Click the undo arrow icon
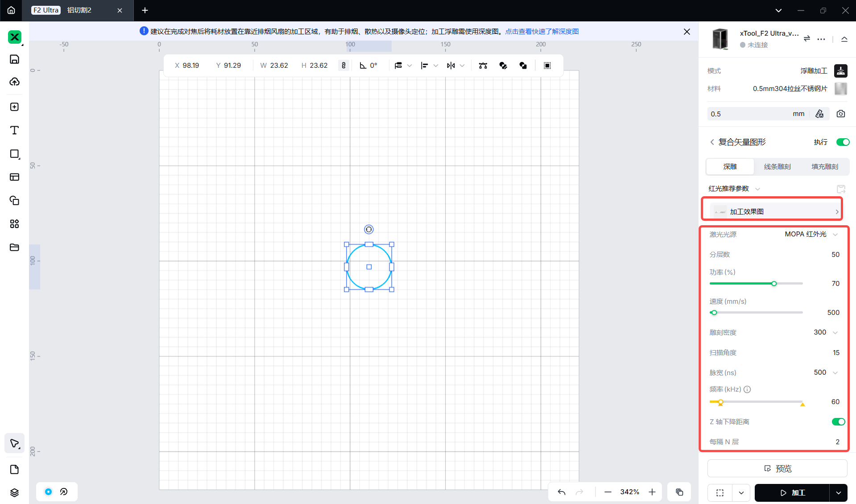 (x=562, y=492)
